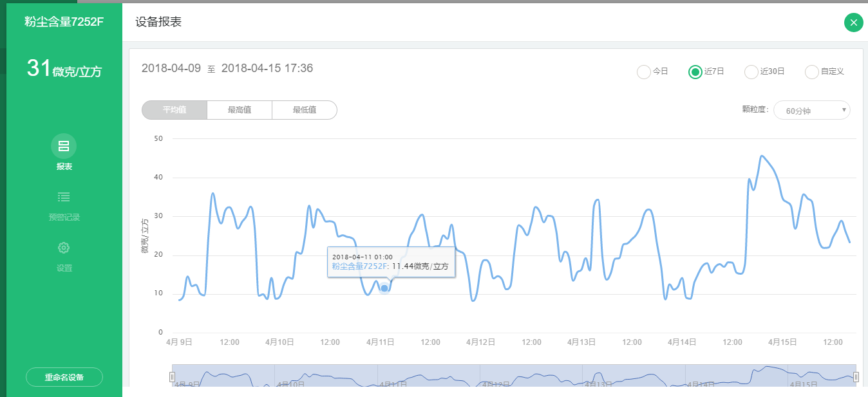This screenshot has height=397, width=868.
Task: Select the 近30日 radio button
Action: coord(751,72)
